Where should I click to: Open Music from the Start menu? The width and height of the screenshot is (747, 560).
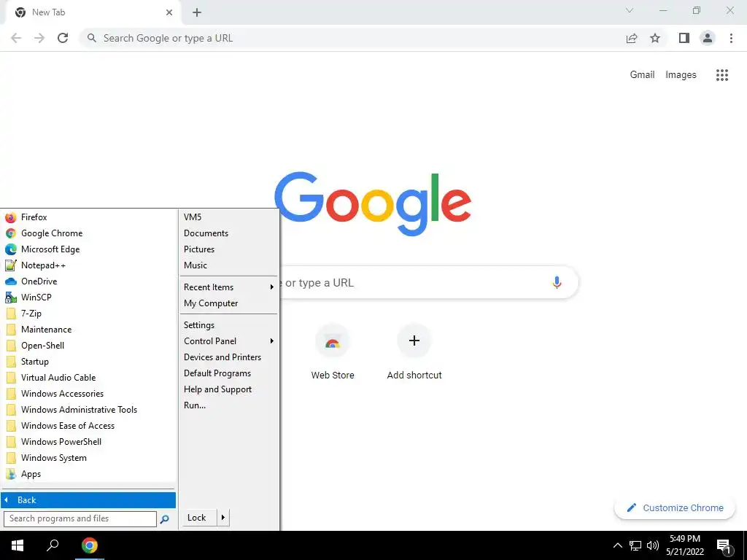click(x=228, y=265)
